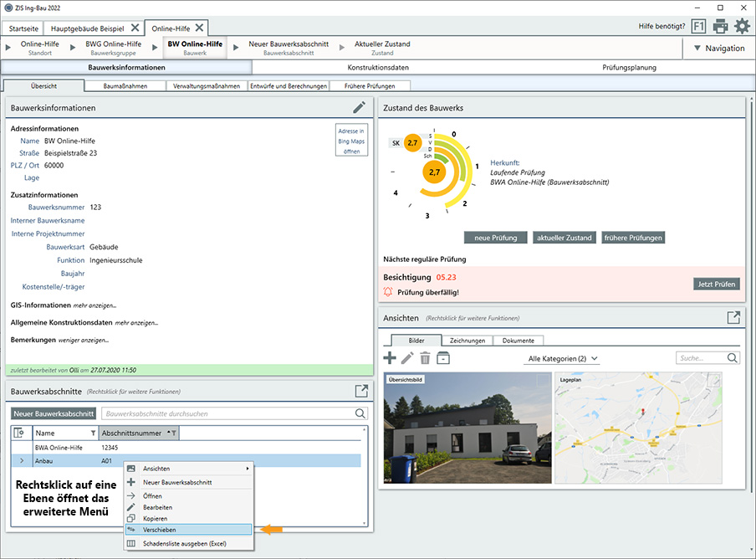Delete selected image with trash icon
Viewport: 756px width, 559px height.
tap(425, 358)
